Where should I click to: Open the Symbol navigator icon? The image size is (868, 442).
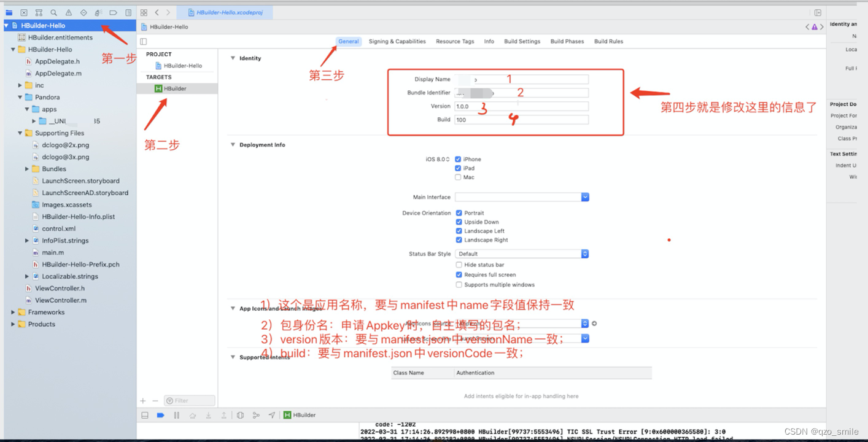pyautogui.click(x=39, y=12)
